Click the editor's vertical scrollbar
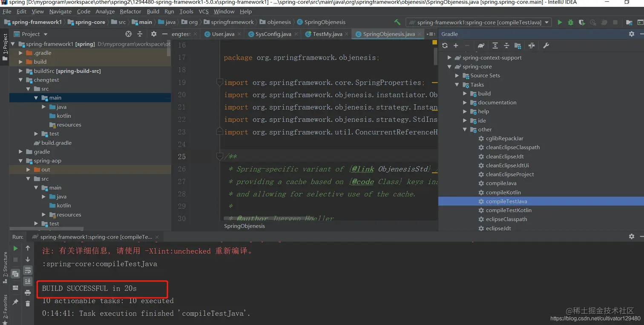This screenshot has height=325, width=644. tap(435, 57)
